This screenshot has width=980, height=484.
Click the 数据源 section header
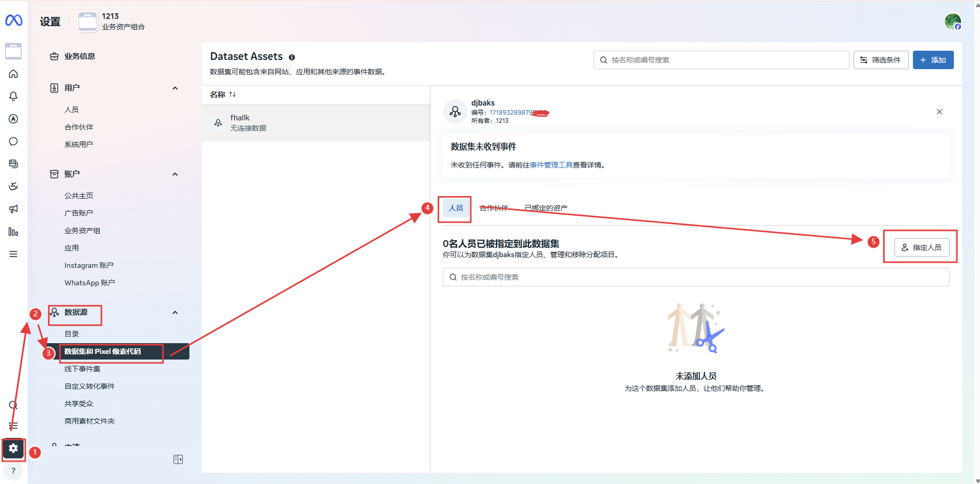(76, 312)
